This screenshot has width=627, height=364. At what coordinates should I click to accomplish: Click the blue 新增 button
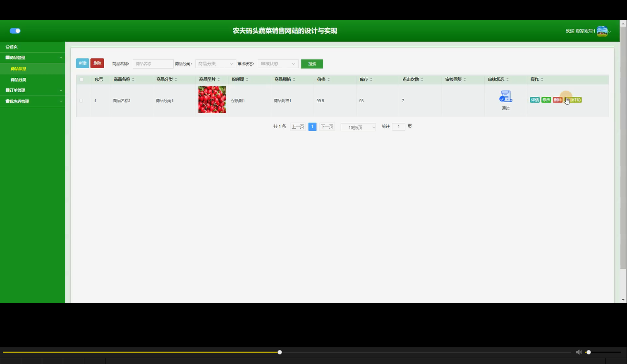tap(83, 63)
